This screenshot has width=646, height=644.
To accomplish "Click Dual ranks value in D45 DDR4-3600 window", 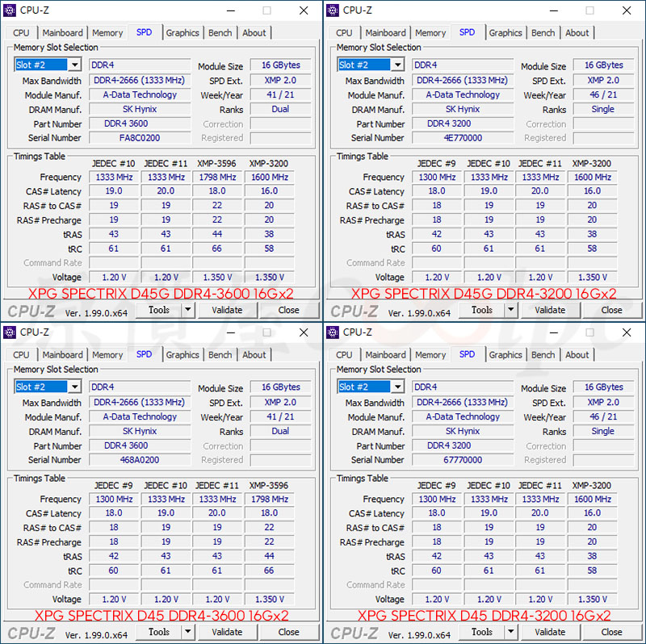I will tap(280, 431).
